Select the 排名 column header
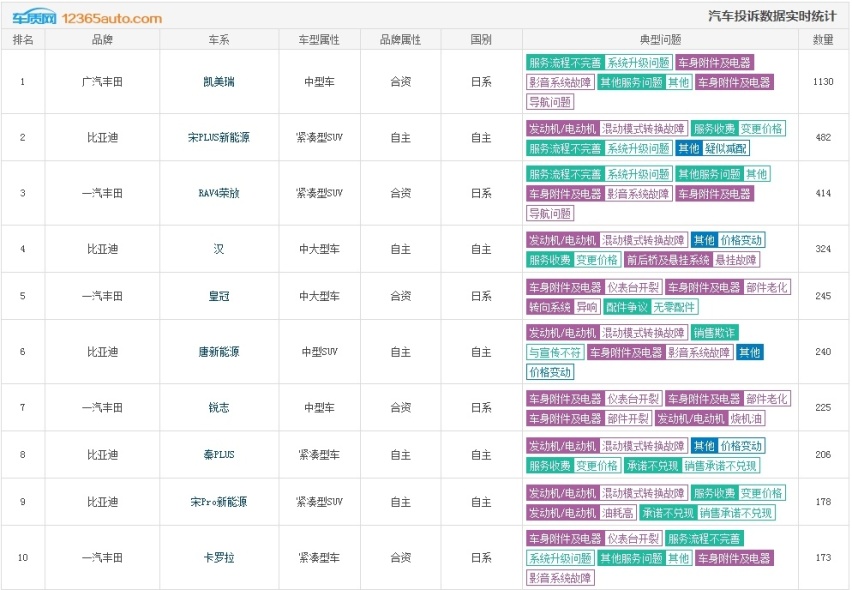Viewport: 852px width, 590px height. click(x=23, y=40)
